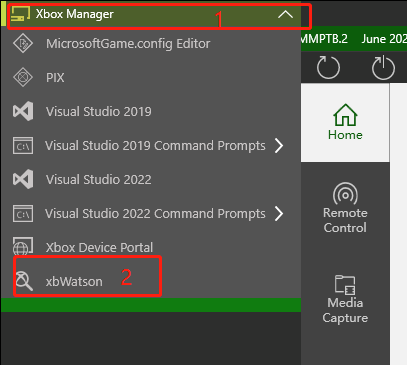
Task: Click the Home house icon
Action: click(x=345, y=115)
